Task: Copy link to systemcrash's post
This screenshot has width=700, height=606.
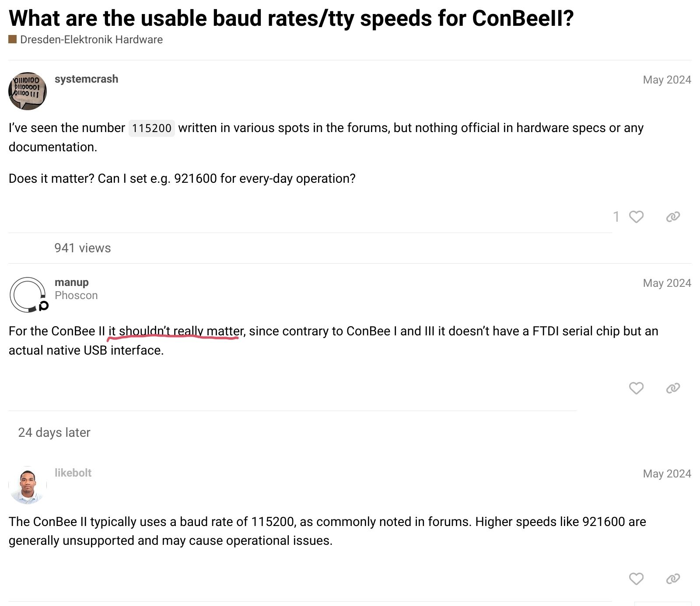Action: tap(673, 217)
